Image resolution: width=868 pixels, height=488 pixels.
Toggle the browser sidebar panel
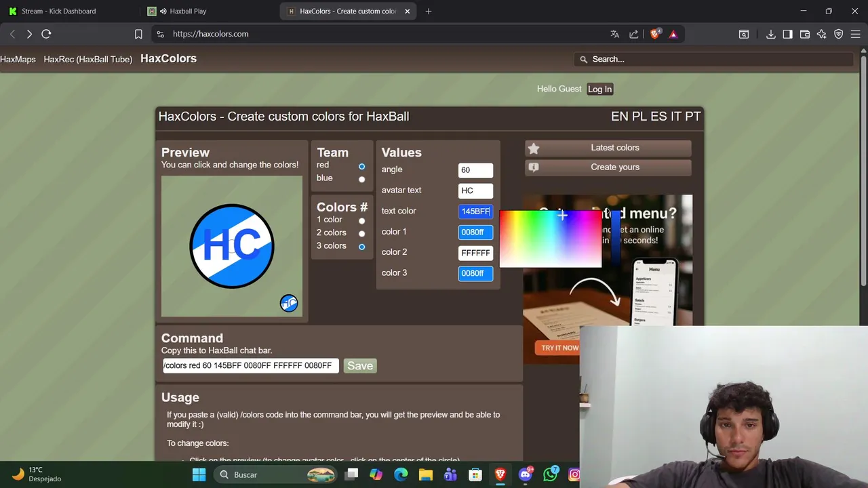coord(787,34)
